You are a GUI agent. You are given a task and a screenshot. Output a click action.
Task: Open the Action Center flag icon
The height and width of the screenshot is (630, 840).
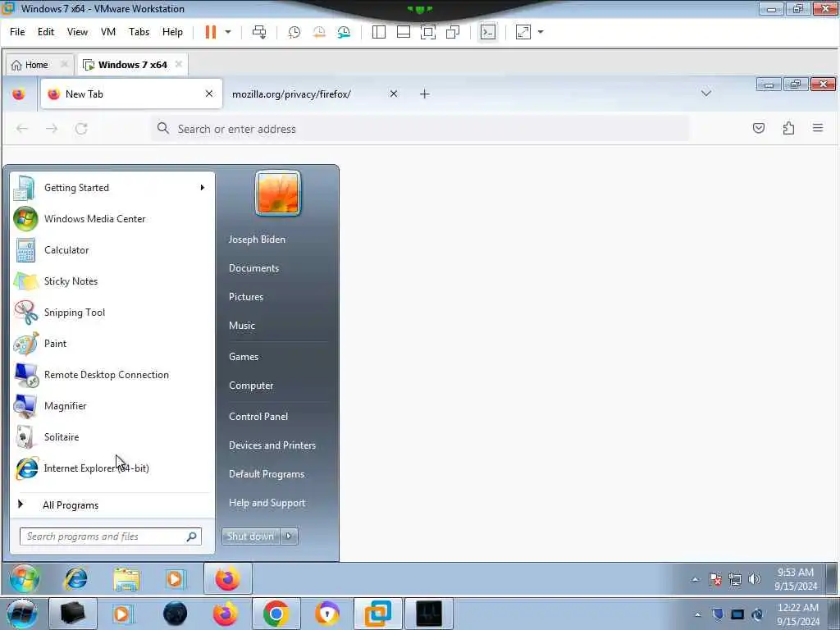point(714,579)
